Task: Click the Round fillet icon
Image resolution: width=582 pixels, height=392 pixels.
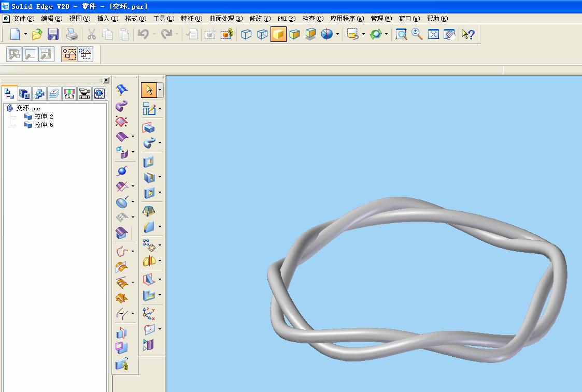Action: [x=149, y=227]
